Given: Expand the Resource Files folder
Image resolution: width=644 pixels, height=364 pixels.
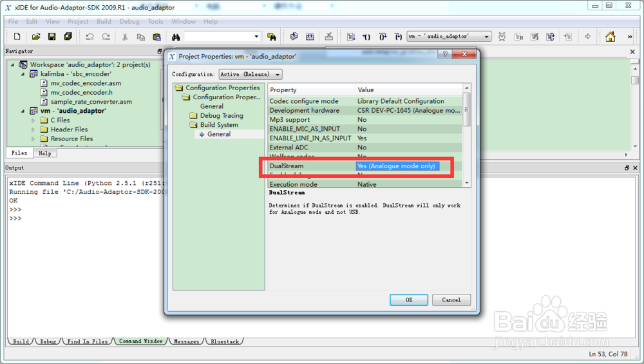Looking at the screenshot, I should [x=33, y=139].
